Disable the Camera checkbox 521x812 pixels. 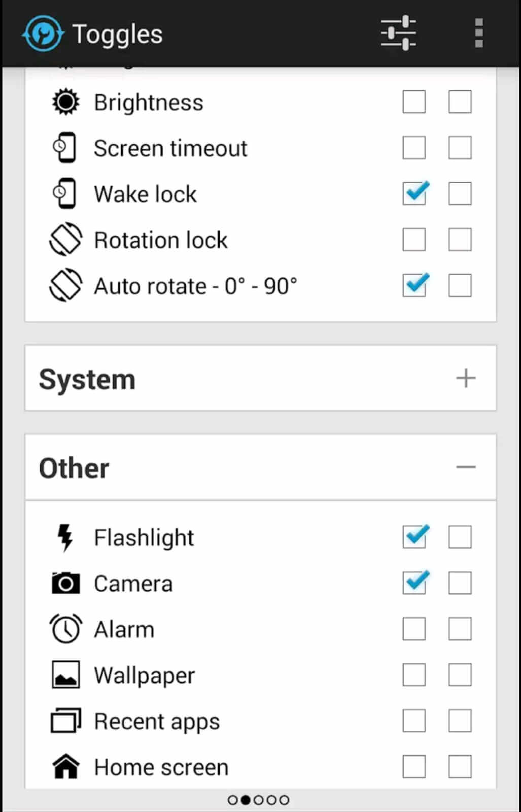click(414, 583)
